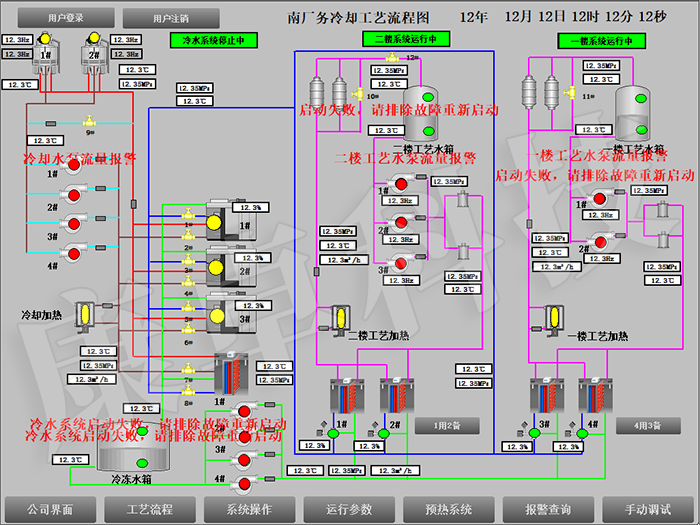The height and width of the screenshot is (525, 700).
Task: Click chiller 3# load percentage field
Action: click(x=254, y=306)
